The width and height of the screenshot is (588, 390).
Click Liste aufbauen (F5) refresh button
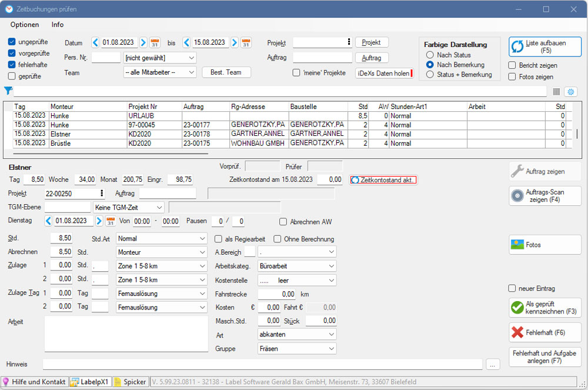[545, 47]
